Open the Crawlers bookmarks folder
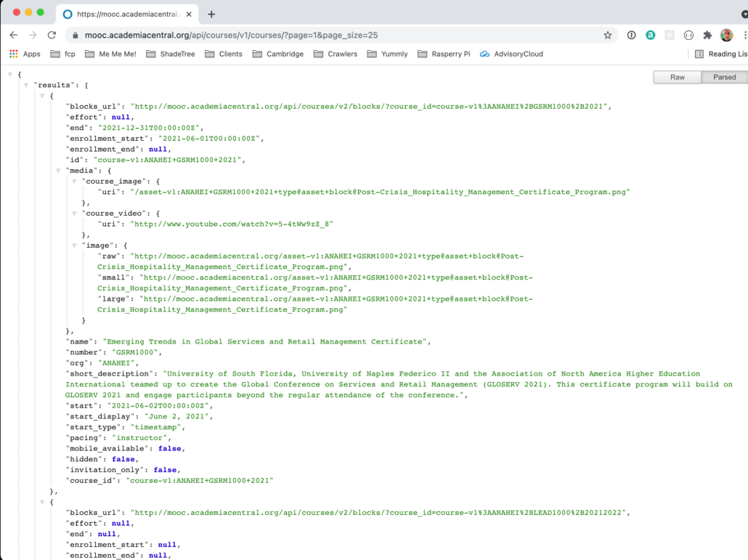Image resolution: width=748 pixels, height=560 pixels. 336,54
